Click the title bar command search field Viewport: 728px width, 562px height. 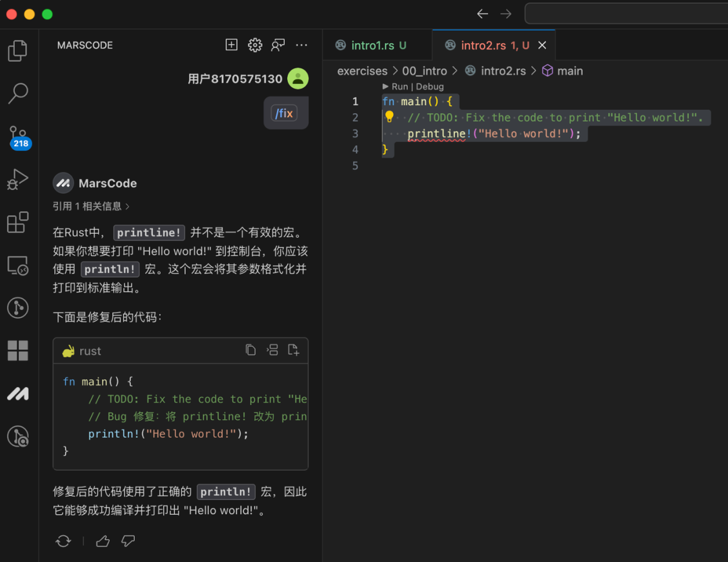point(626,13)
